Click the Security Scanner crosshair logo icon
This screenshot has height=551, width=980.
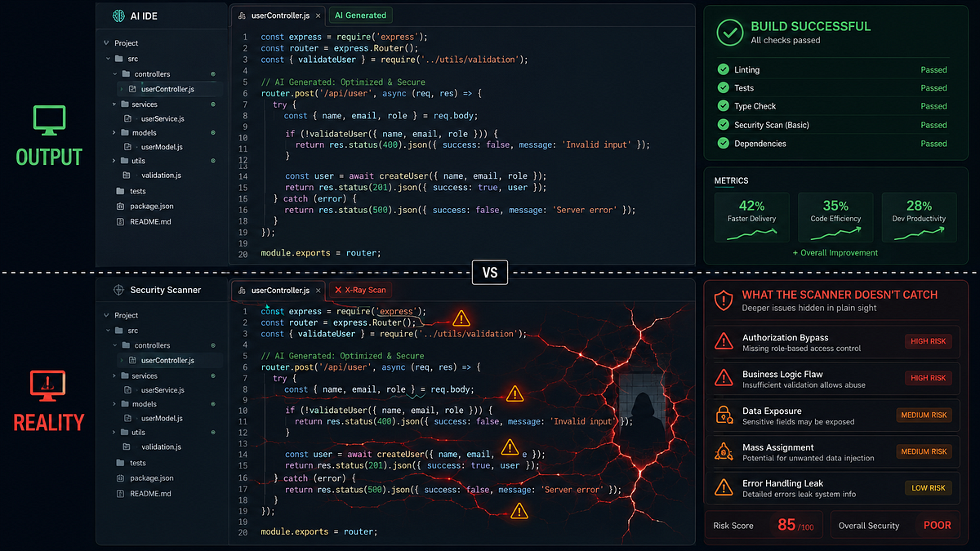tap(118, 290)
